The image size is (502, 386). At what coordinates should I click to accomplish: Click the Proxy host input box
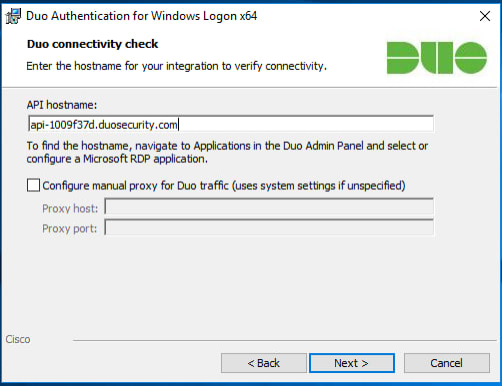click(269, 207)
